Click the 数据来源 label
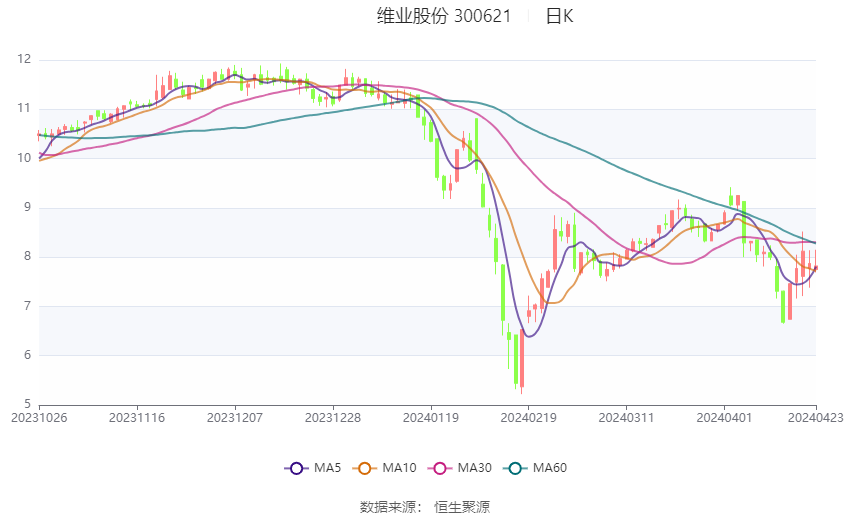 coord(388,507)
